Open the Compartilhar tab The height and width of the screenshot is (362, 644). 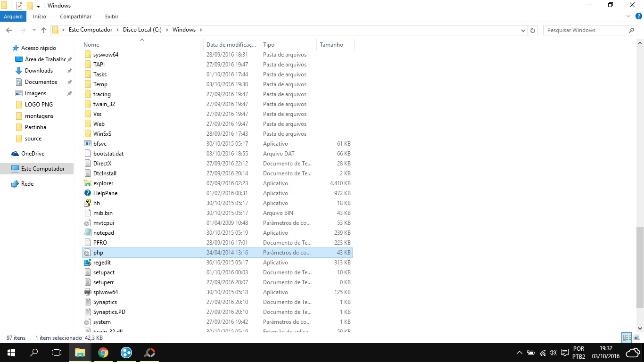pos(75,16)
